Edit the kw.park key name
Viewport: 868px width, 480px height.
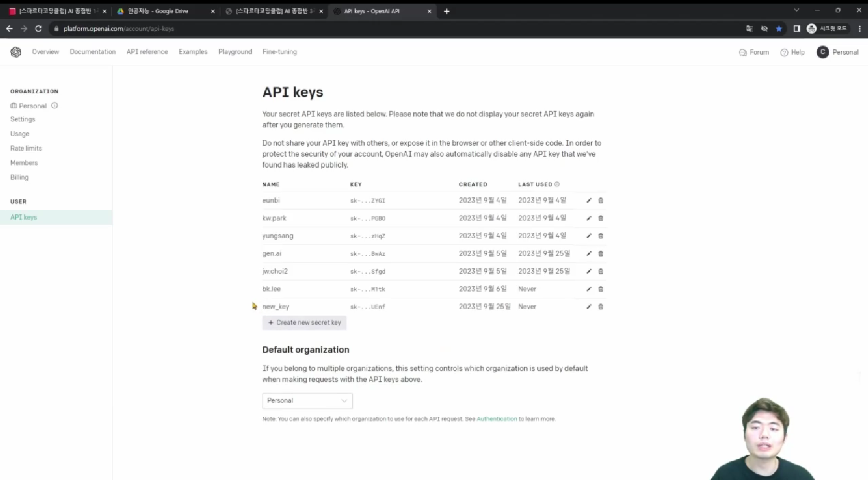click(x=589, y=218)
